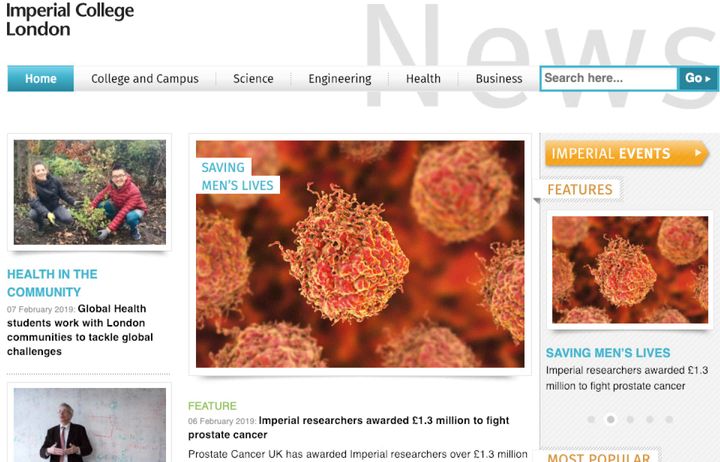Open the gardening students photo
The width and height of the screenshot is (720, 462).
(x=90, y=192)
